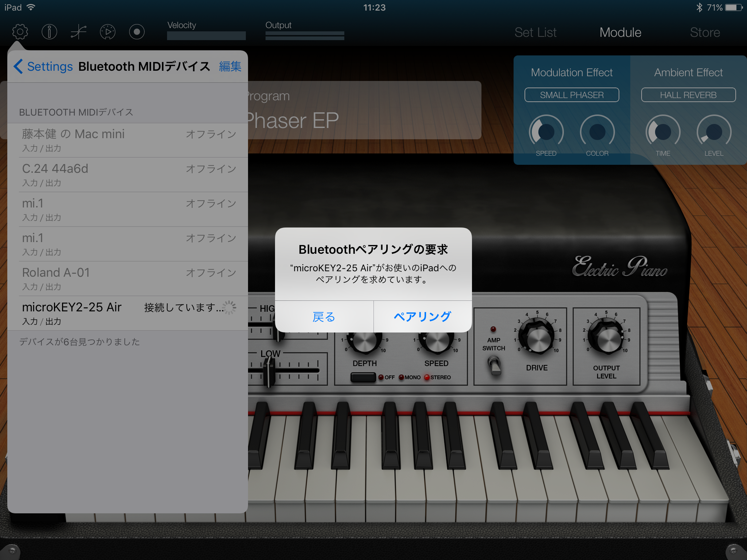Viewport: 747px width, 560px height.
Task: Adjust the COLOR knob
Action: 597,132
